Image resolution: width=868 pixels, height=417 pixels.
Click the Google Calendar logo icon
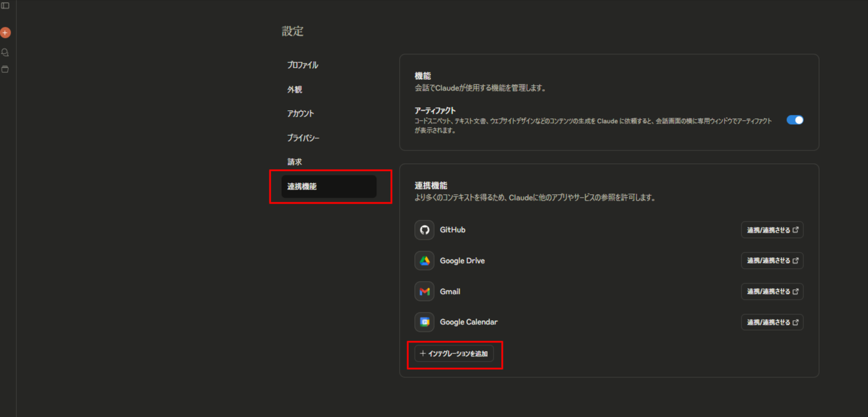tap(425, 322)
